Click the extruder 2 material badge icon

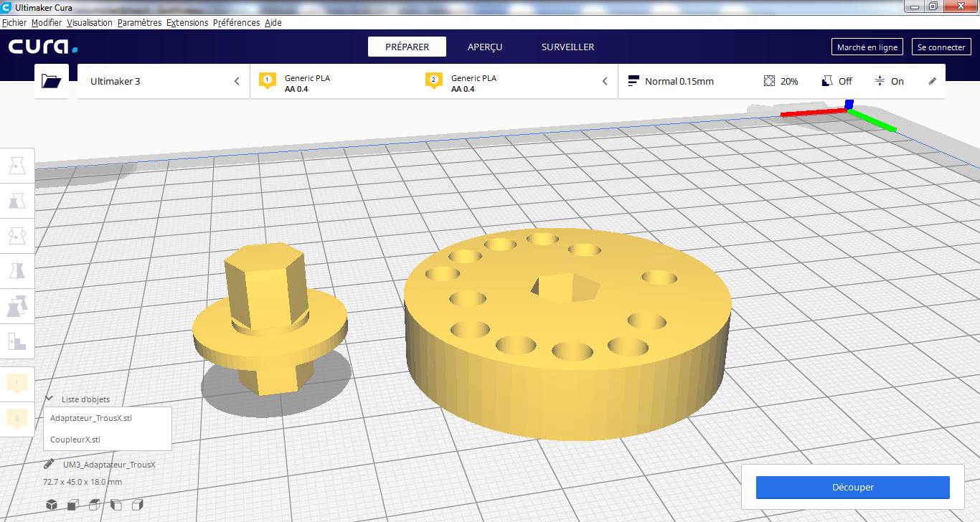tap(433, 80)
